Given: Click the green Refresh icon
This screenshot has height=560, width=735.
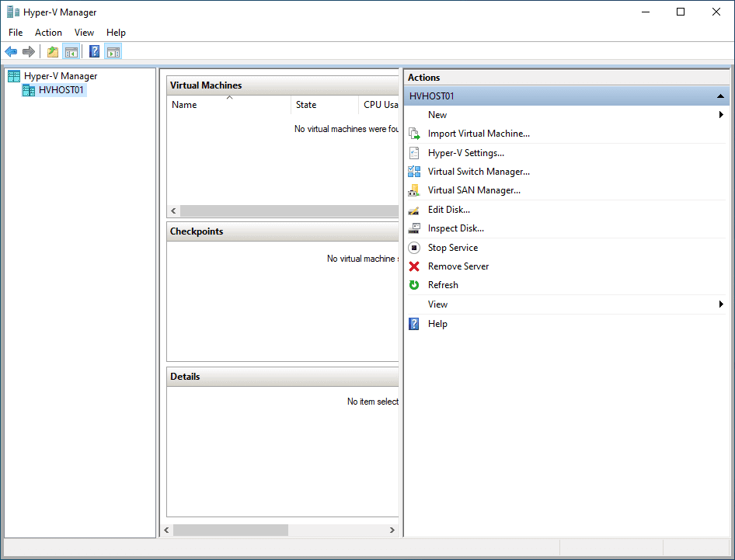Looking at the screenshot, I should point(414,285).
